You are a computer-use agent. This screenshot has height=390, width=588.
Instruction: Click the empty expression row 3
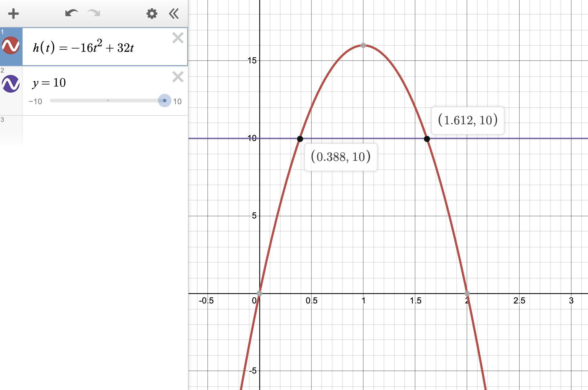click(x=104, y=129)
